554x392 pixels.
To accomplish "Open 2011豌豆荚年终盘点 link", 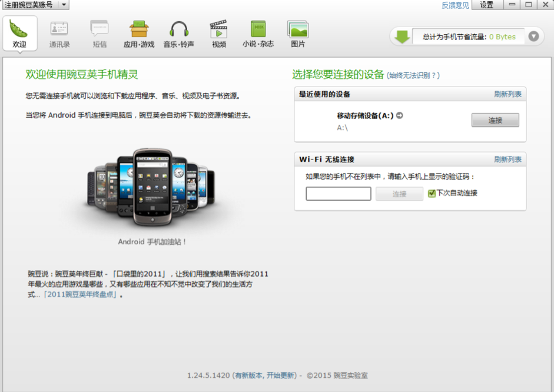I will click(x=80, y=294).
